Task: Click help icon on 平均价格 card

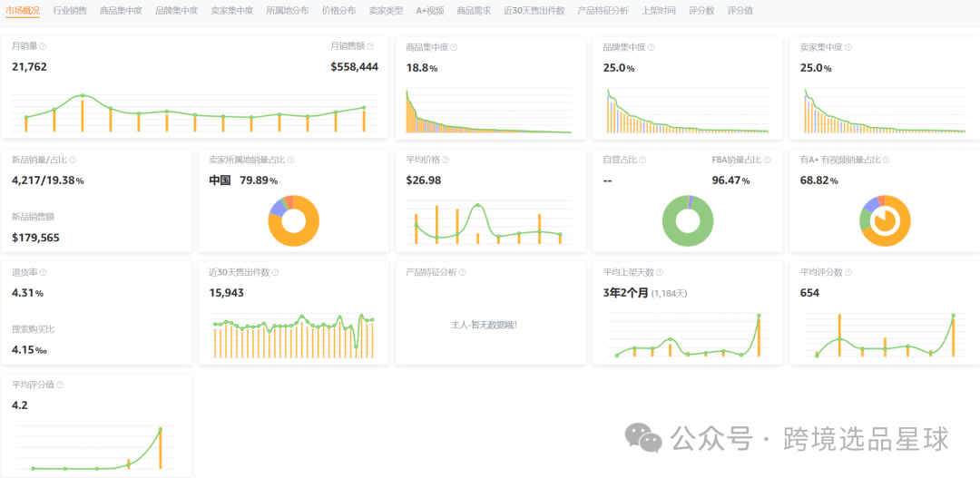Action: (x=445, y=160)
